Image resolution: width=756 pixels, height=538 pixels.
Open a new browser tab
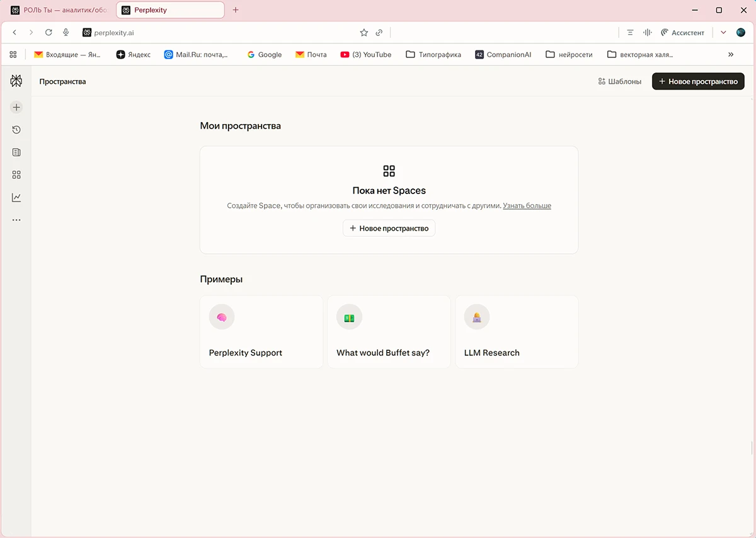(236, 10)
